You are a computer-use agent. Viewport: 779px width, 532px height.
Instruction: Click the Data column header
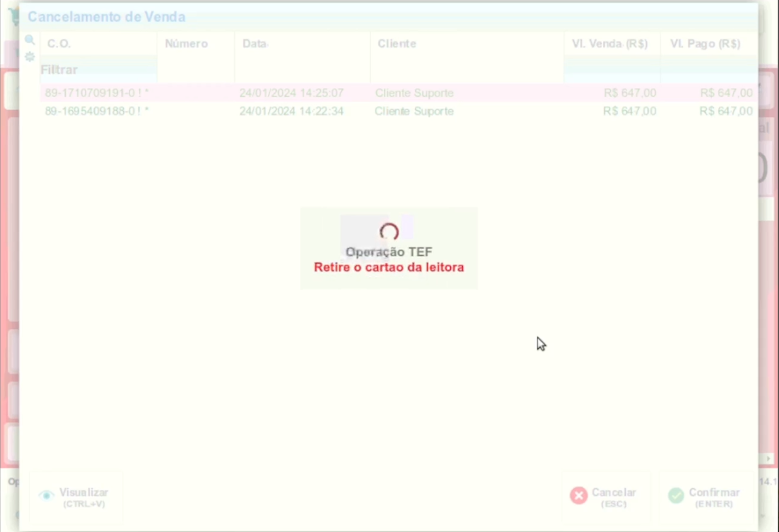coord(255,44)
